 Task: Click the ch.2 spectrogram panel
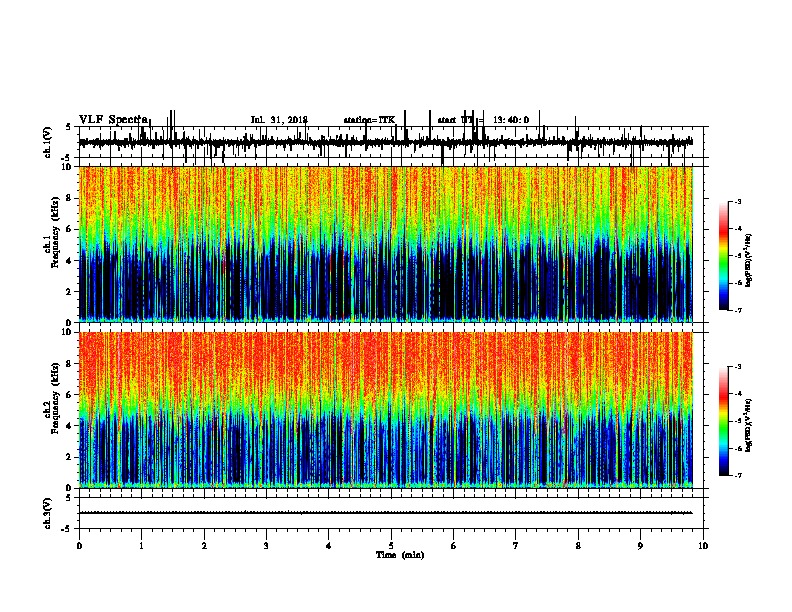[385, 410]
